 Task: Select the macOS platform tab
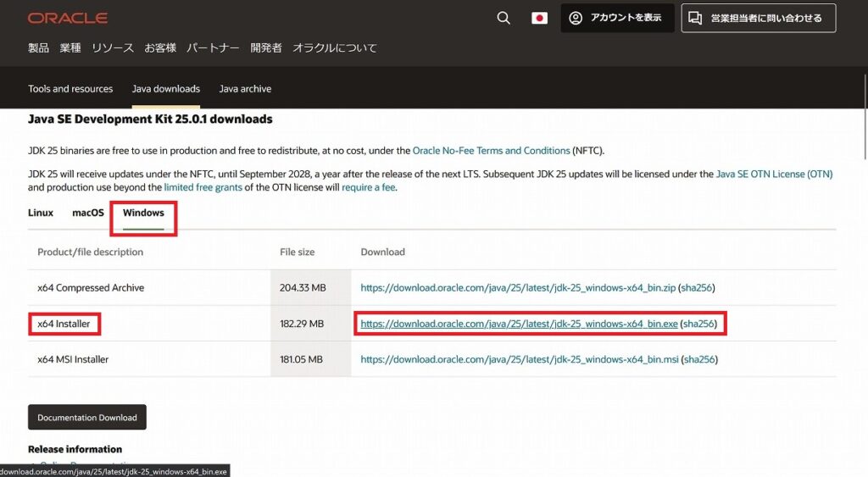(x=88, y=213)
